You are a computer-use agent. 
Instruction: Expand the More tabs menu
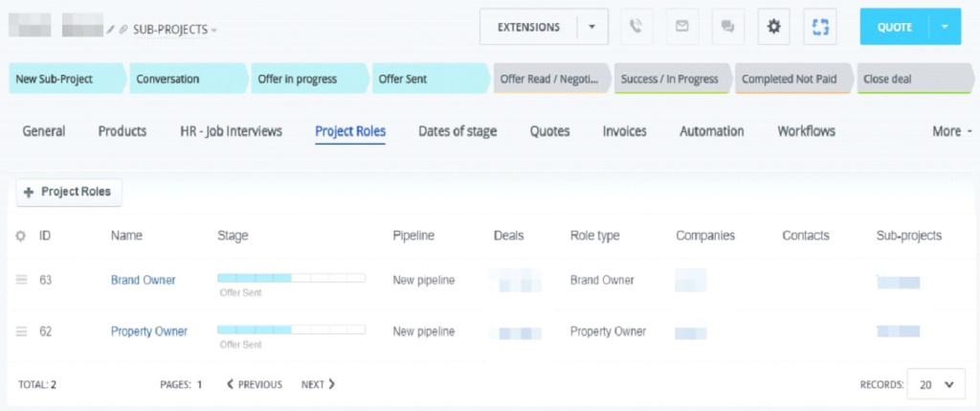pyautogui.click(x=951, y=131)
